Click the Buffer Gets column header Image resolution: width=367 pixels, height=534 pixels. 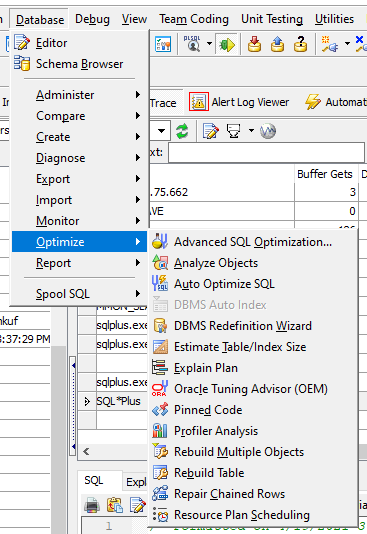326,174
